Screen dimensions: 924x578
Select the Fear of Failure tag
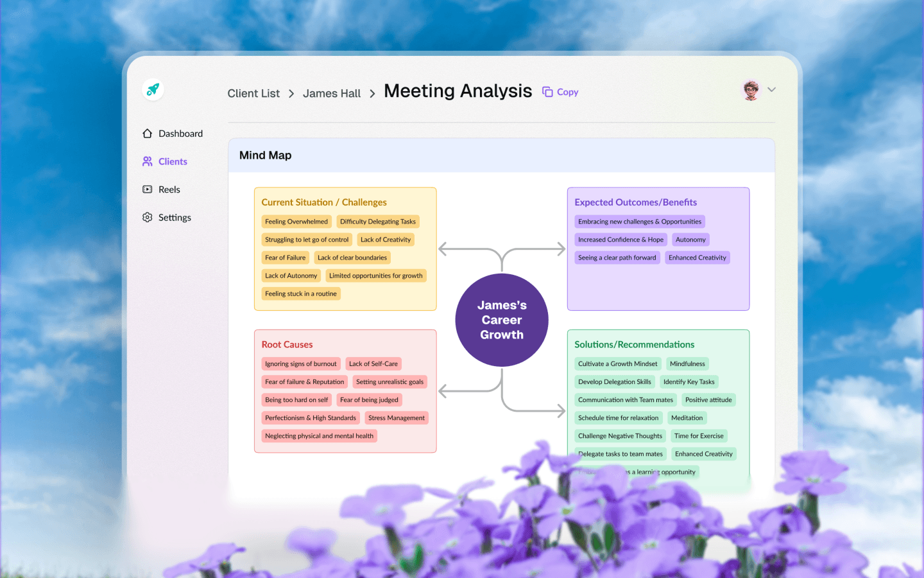[x=286, y=258]
